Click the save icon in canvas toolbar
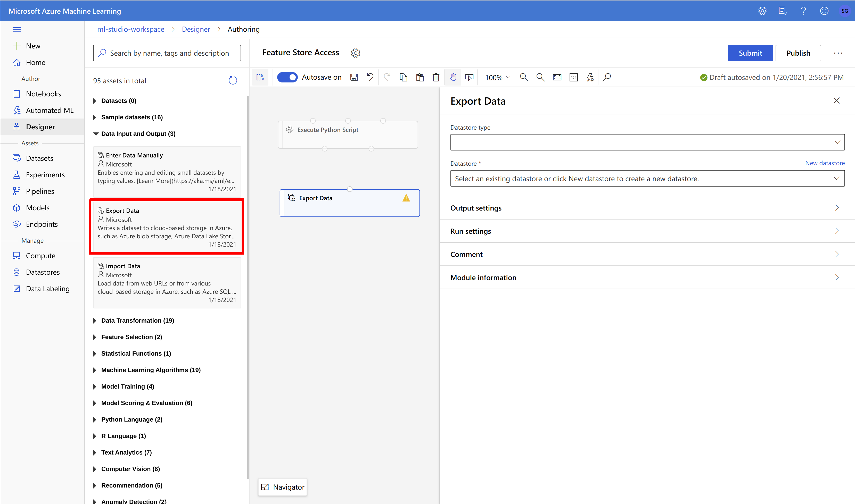Screen dimensions: 855x504 (354, 78)
